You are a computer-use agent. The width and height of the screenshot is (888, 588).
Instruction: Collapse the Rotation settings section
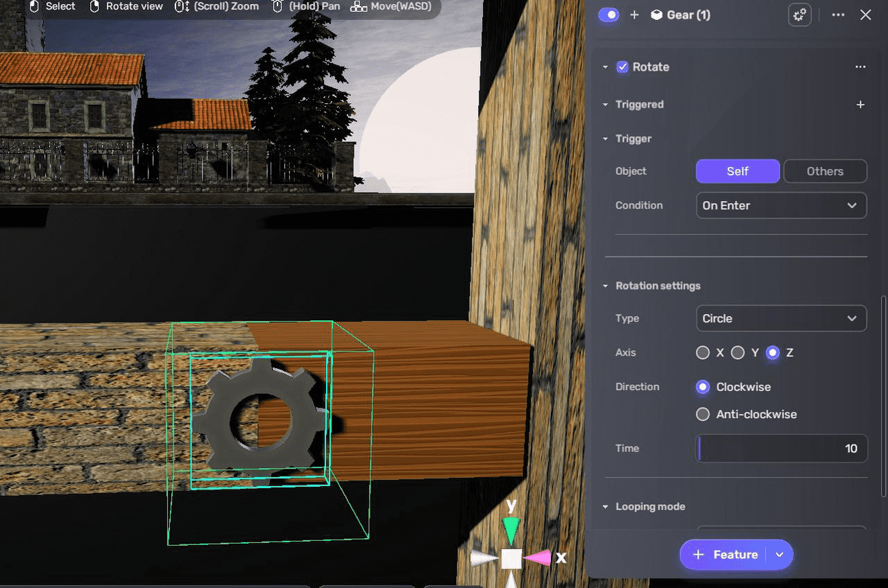[606, 286]
